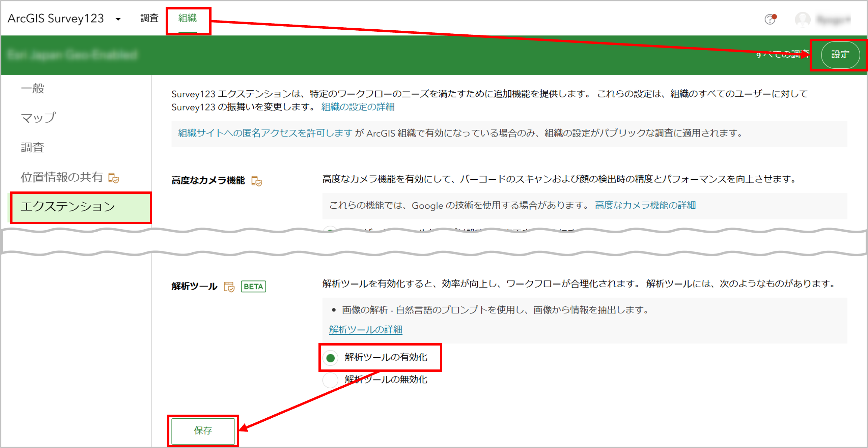Click the 高度なカメラ機能 heading
The image size is (868, 448).
click(x=208, y=181)
